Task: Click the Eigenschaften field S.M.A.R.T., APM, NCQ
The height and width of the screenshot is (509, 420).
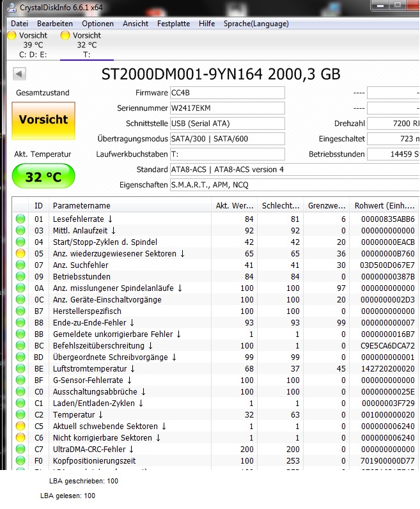Action: (295, 185)
